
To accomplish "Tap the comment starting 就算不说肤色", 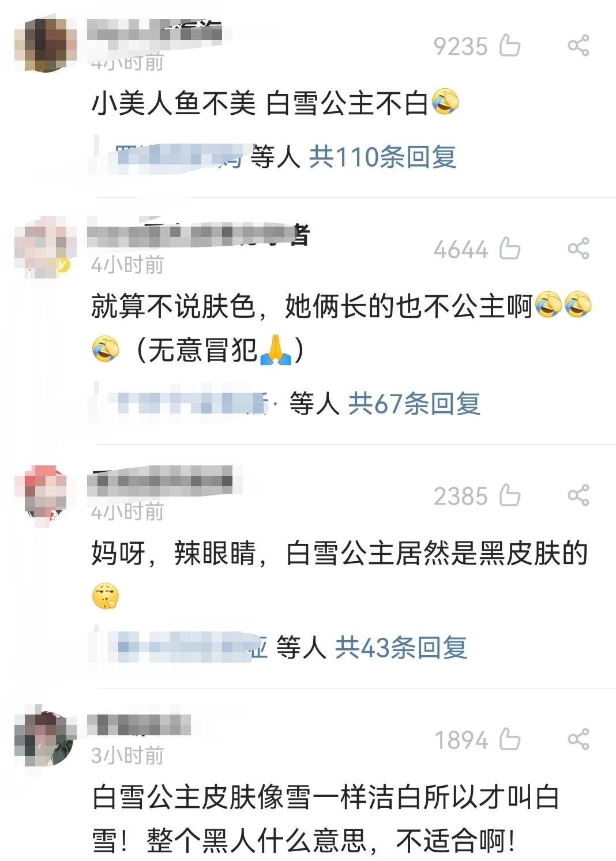I will click(341, 328).
